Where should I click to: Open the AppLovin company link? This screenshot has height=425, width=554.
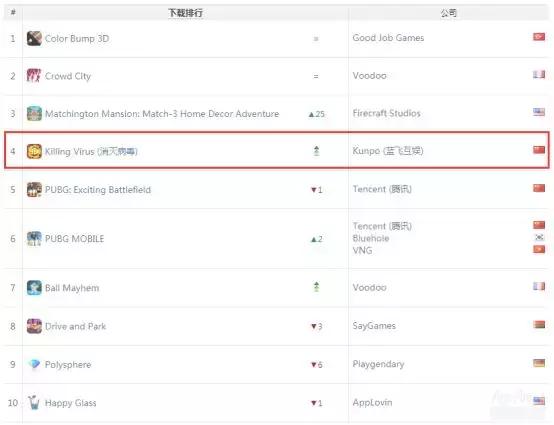point(372,402)
